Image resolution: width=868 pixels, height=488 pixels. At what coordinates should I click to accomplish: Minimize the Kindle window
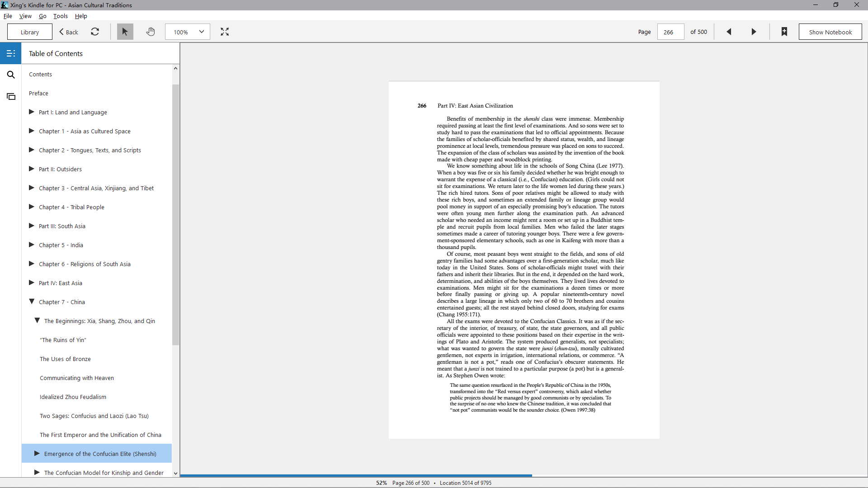816,5
